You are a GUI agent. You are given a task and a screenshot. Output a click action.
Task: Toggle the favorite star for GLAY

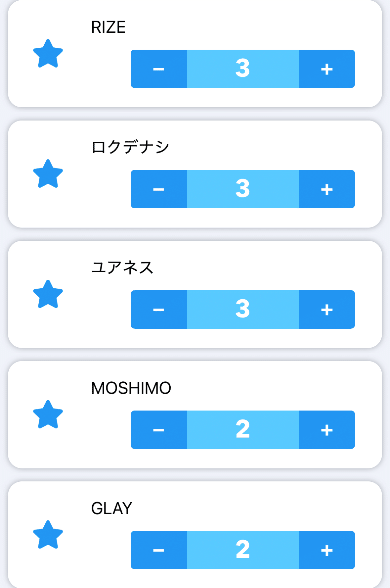48,535
